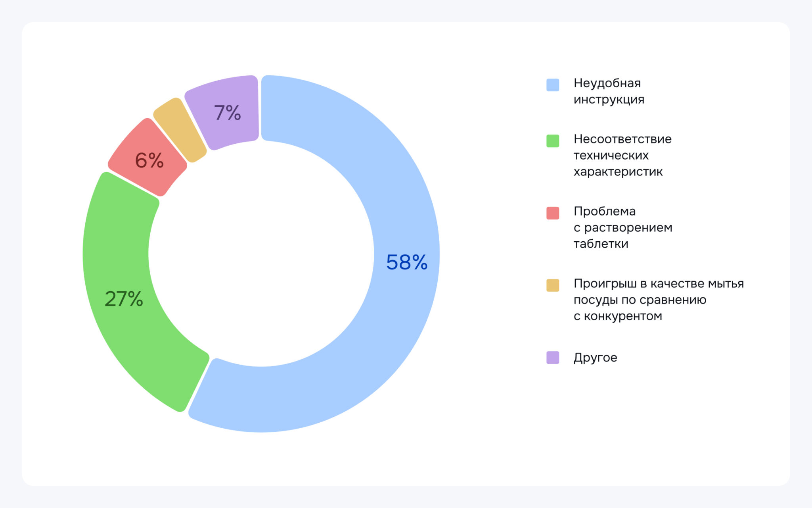Click the red legend swatch for Проблема с растворением
812x508 pixels.
(553, 213)
